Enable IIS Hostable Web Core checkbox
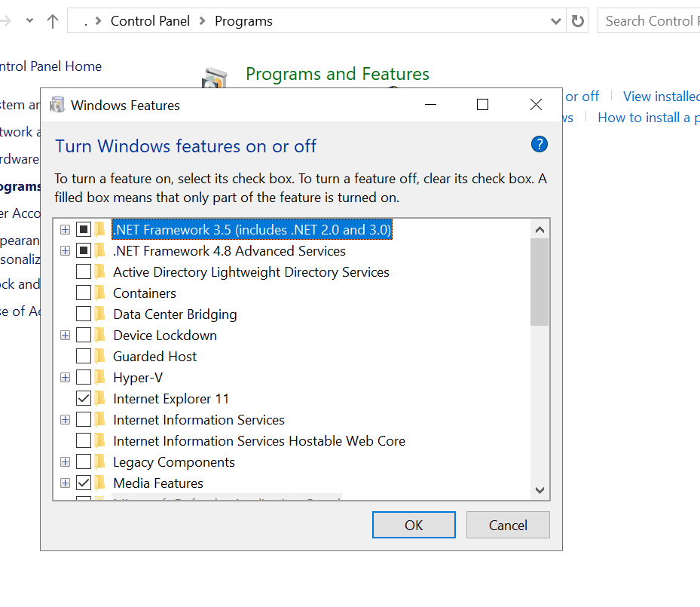The height and width of the screenshot is (607, 700). coord(84,441)
